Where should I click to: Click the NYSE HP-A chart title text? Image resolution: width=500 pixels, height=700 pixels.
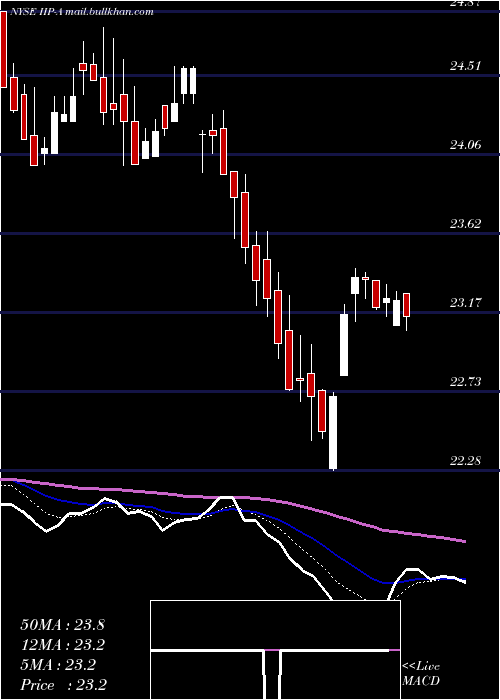(81, 12)
